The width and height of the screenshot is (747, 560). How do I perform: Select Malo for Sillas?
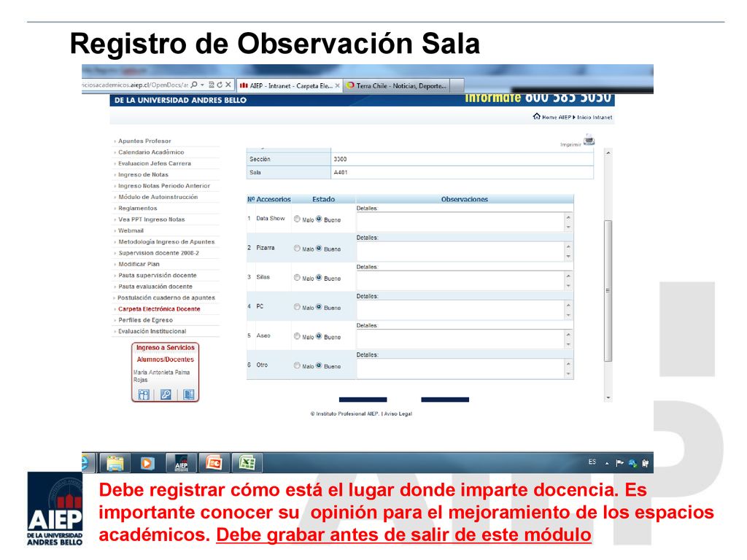[x=297, y=278]
